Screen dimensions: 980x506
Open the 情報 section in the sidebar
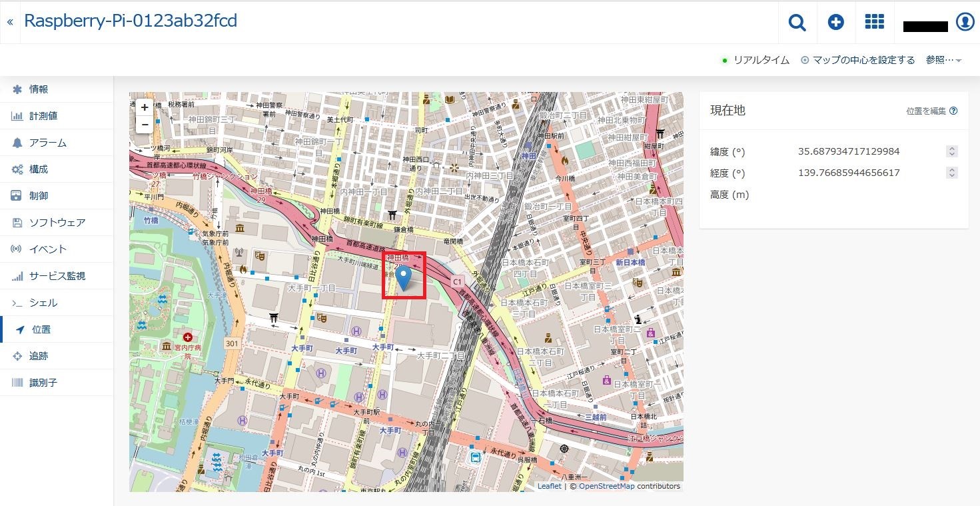[x=18, y=89]
